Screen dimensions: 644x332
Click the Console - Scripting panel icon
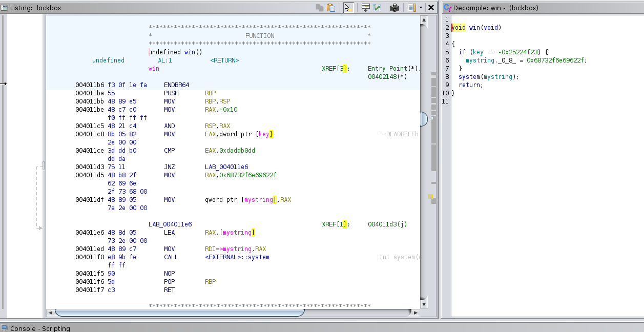coord(4,328)
